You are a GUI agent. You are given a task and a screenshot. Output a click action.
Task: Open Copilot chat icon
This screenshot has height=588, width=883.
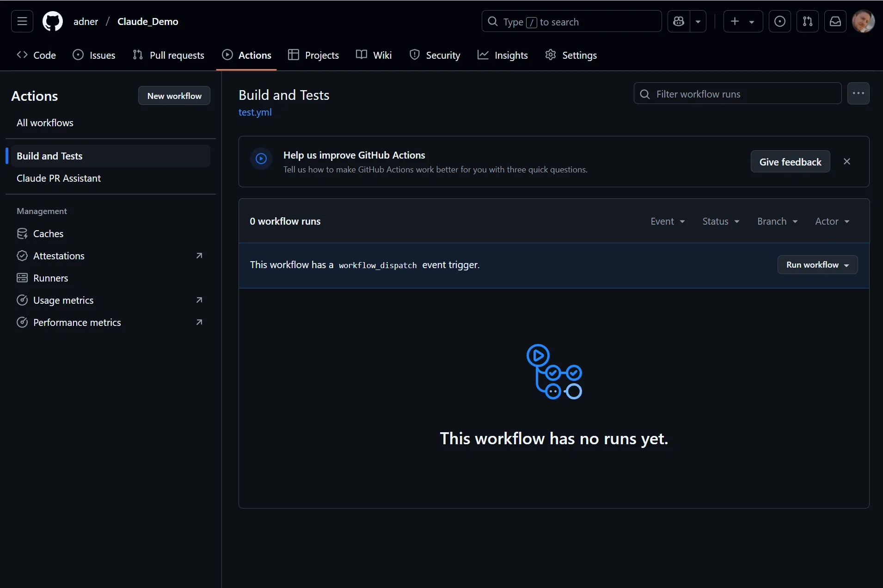point(679,21)
